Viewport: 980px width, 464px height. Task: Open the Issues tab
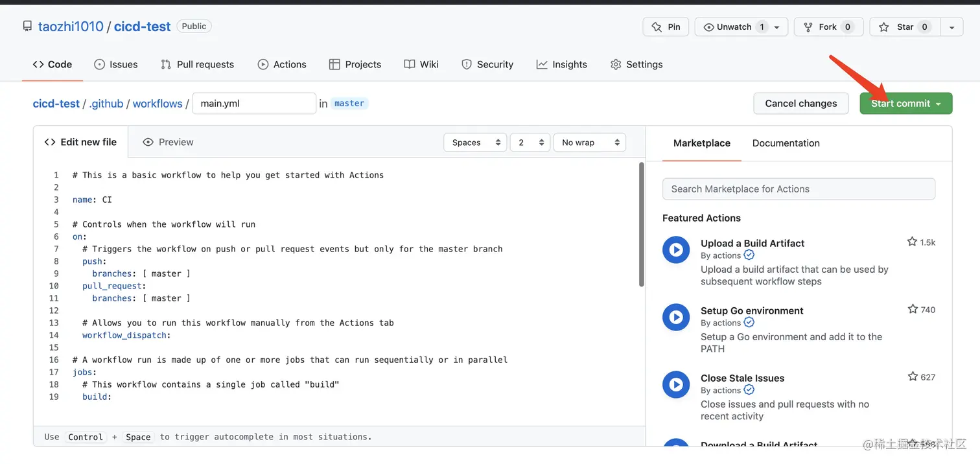(x=116, y=64)
